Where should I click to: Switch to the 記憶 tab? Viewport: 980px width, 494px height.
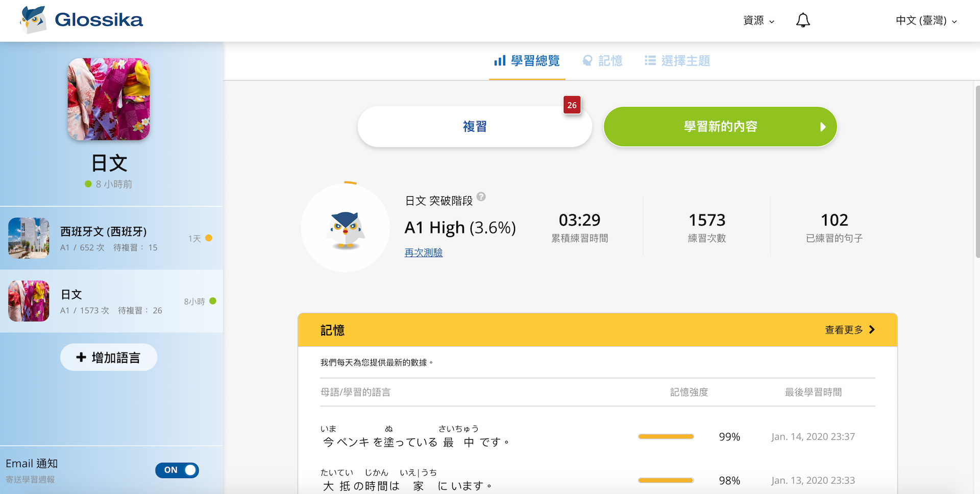point(603,61)
